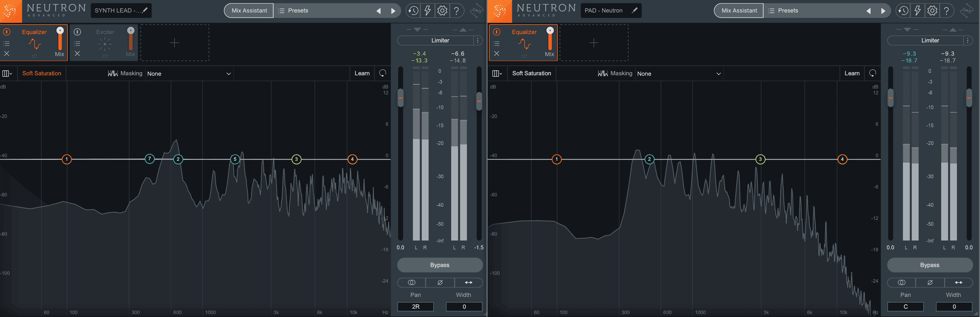Go to next preset in PAD window

(883, 11)
